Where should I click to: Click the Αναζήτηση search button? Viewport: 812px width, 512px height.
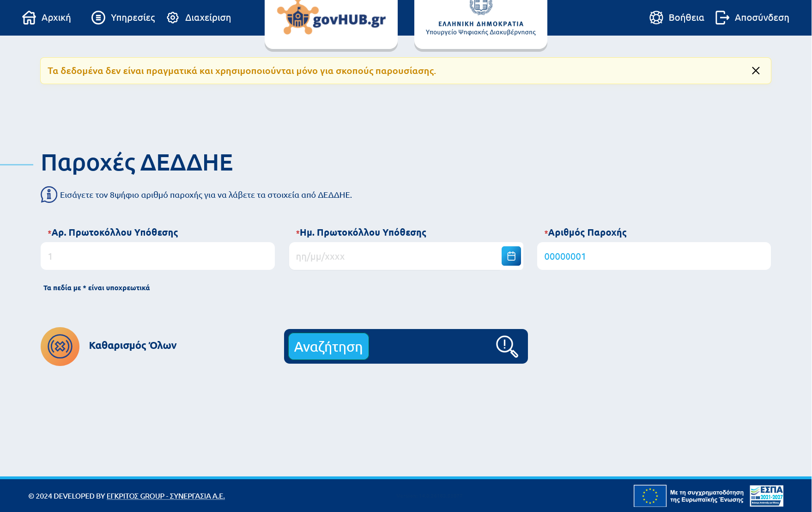328,347
